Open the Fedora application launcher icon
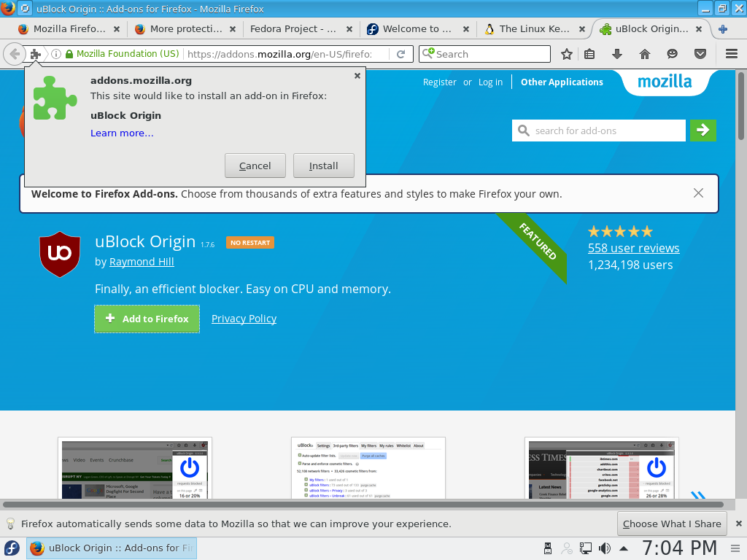 12,548
